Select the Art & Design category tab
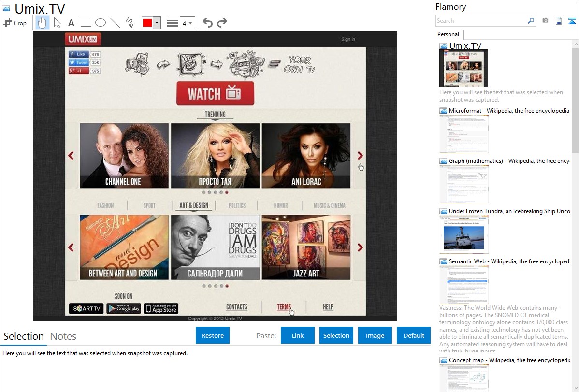The image size is (579, 392). click(x=194, y=205)
